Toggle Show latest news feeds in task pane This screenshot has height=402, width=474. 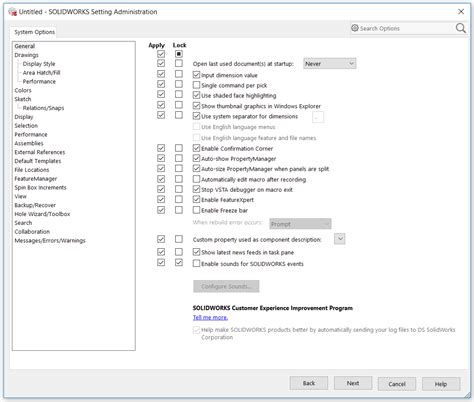[x=196, y=252]
